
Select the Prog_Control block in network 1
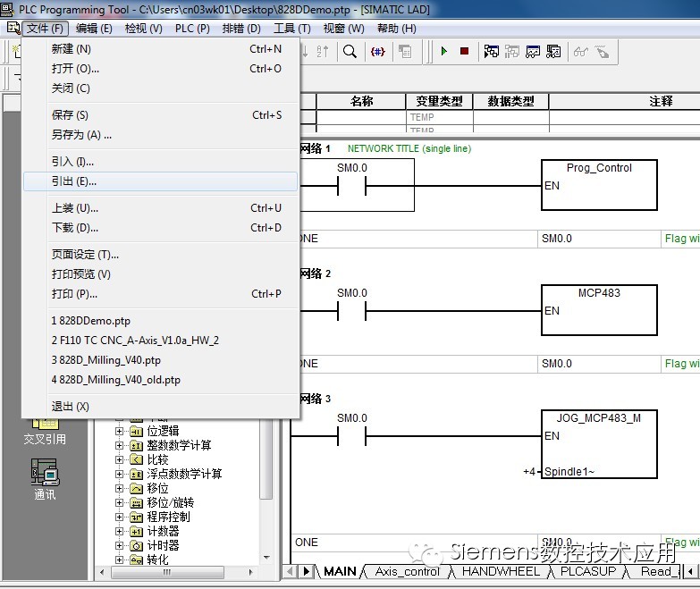(x=599, y=185)
